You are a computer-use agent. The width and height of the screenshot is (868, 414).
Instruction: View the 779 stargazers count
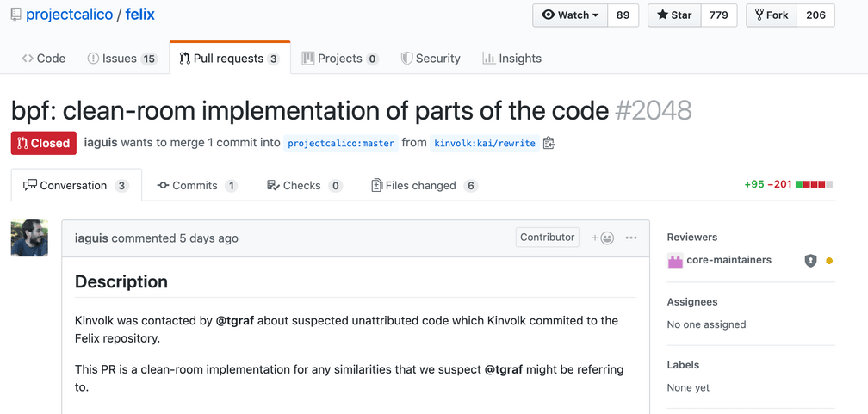pyautogui.click(x=718, y=15)
